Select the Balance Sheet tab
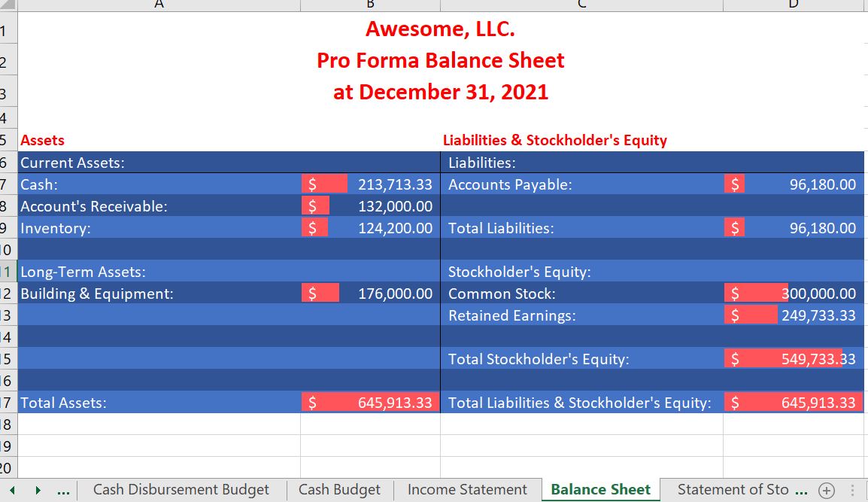The image size is (868, 502). [x=599, y=488]
